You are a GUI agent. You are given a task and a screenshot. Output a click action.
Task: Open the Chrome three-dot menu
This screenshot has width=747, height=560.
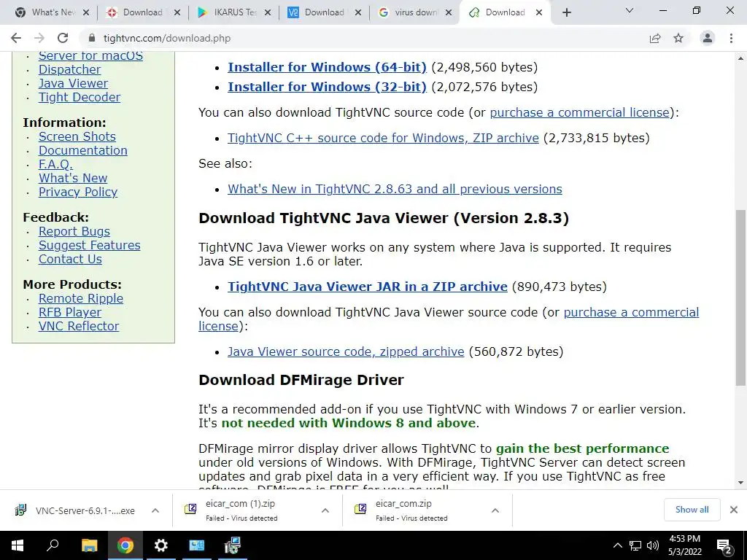(731, 38)
